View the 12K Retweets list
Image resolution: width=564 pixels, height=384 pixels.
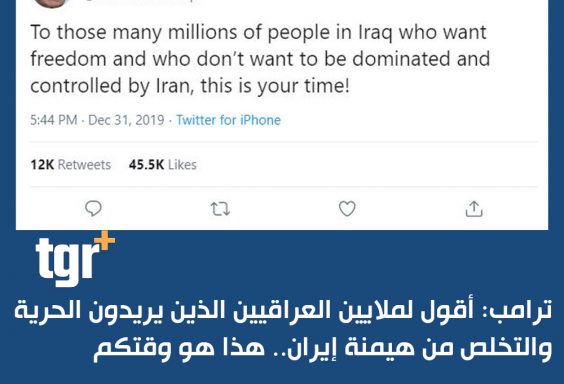[x=70, y=165]
